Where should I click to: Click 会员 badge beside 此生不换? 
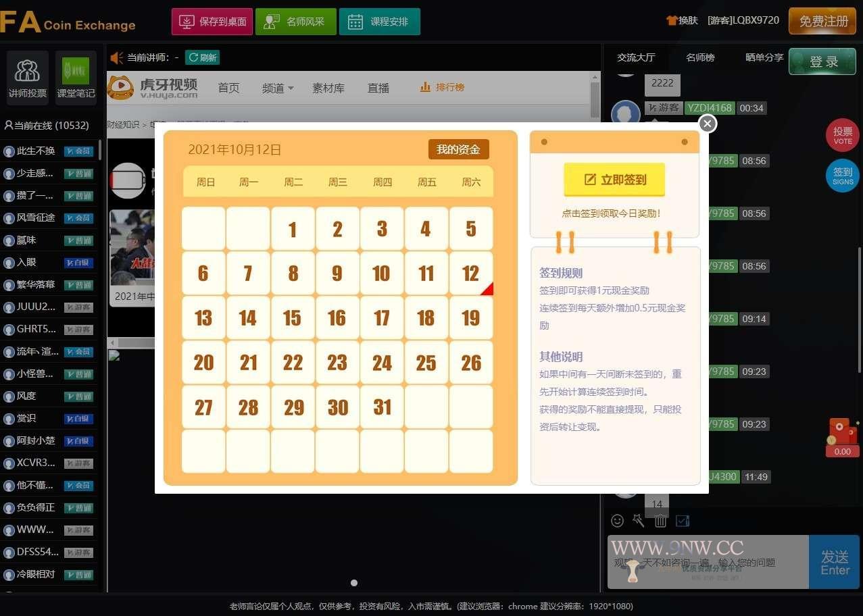coord(78,151)
